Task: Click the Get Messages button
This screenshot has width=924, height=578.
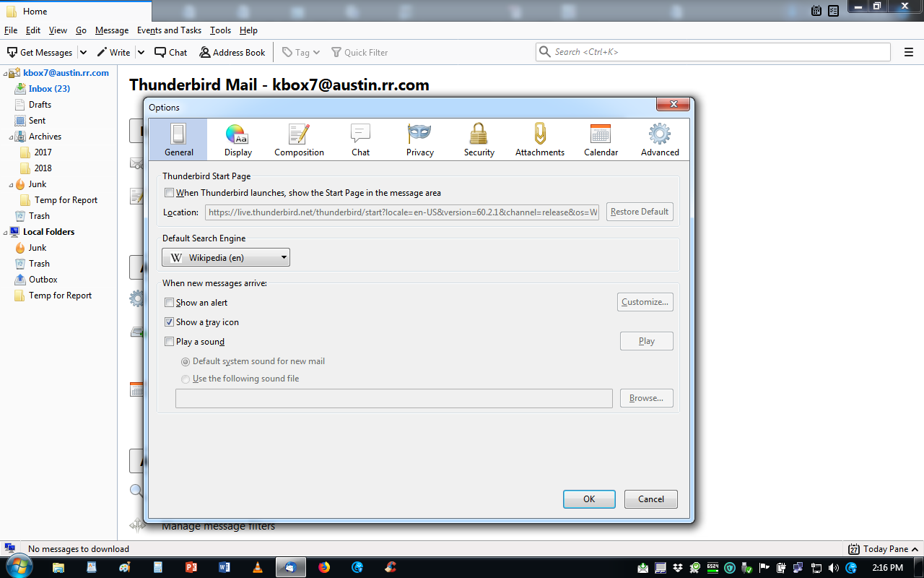Action: [40, 52]
